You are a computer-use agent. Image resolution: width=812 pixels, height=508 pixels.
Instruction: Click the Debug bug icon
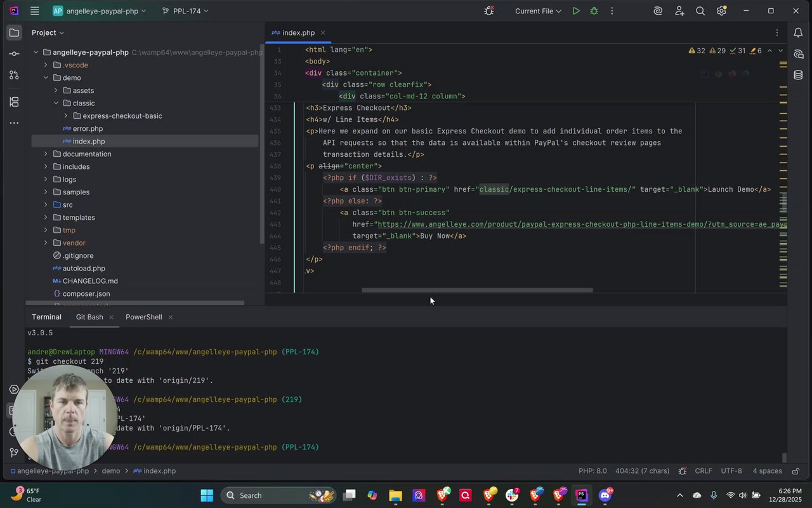(594, 11)
